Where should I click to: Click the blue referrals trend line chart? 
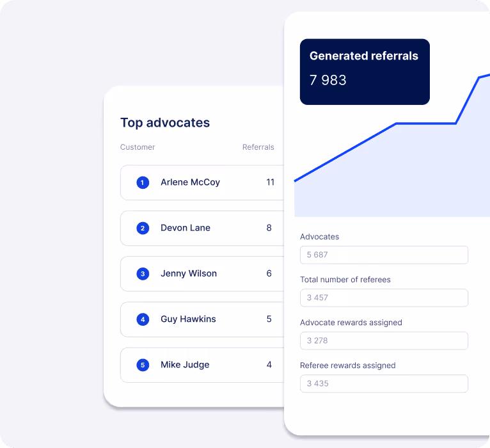(392, 146)
